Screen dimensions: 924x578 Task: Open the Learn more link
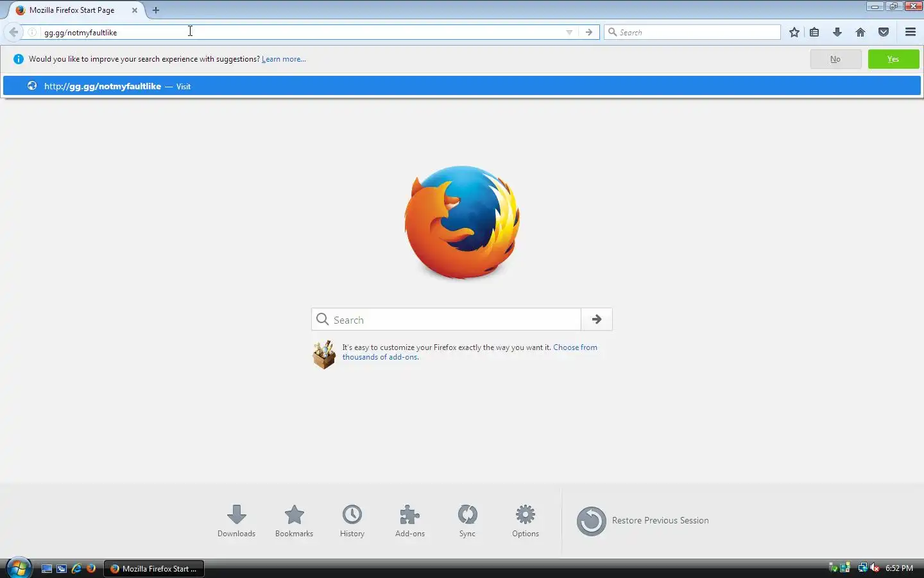click(x=284, y=59)
